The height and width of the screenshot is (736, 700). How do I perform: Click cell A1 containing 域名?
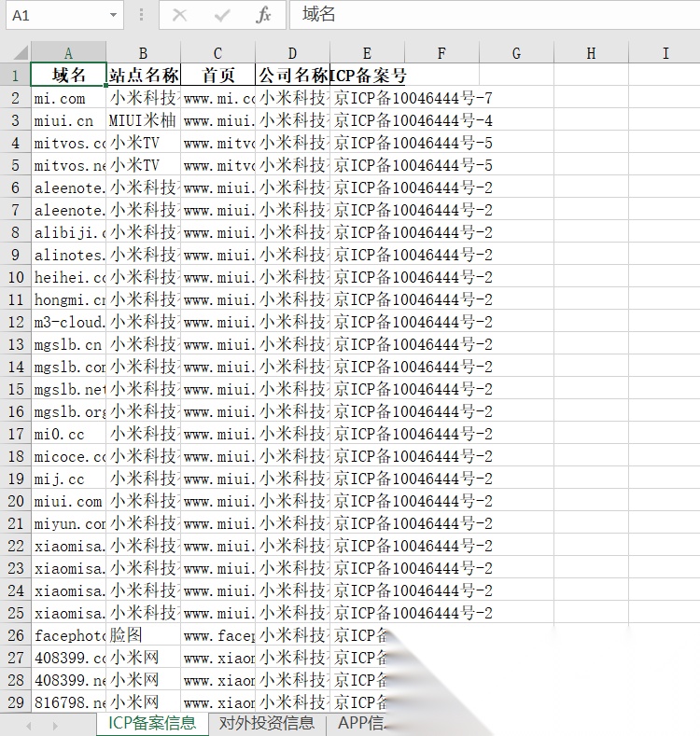[68, 75]
